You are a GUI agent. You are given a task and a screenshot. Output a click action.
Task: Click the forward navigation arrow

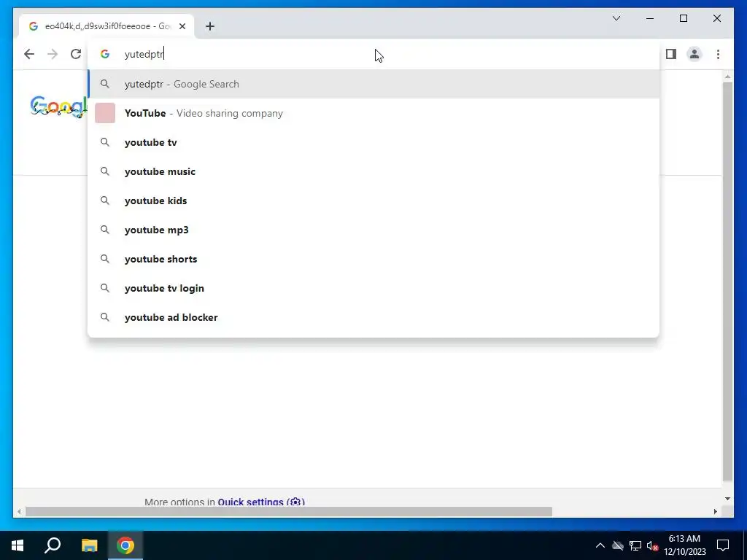(x=53, y=54)
